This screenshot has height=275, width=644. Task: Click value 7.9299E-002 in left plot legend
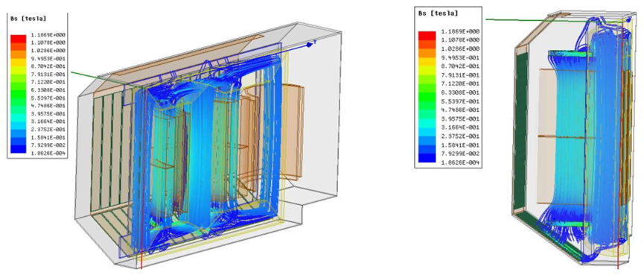click(49, 145)
